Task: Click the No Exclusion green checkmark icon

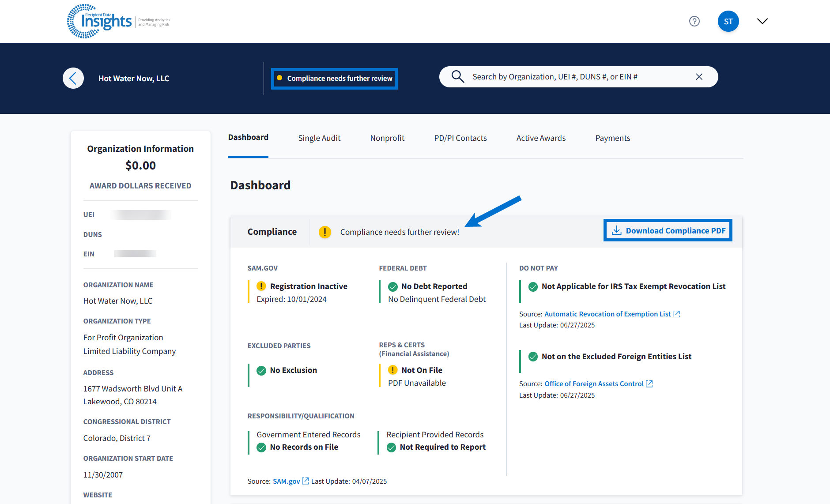Action: click(261, 370)
